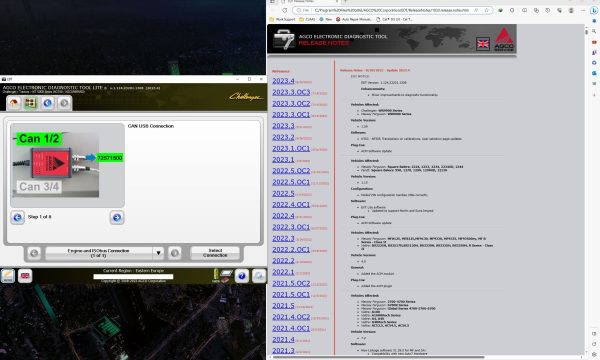Click the greyed forward arrow in EDT toolbar

tap(64, 103)
